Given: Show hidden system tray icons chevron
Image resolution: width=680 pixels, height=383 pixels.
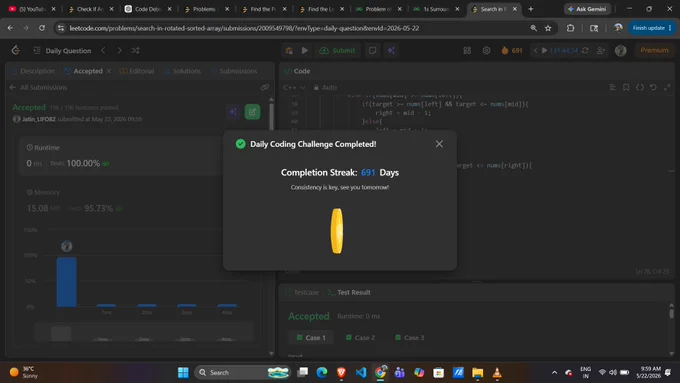Looking at the screenshot, I should point(554,372).
